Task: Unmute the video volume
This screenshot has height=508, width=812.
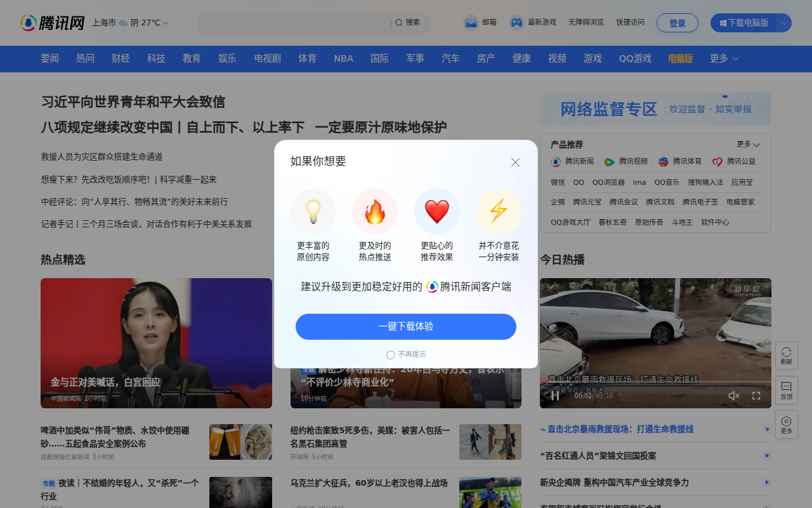Action: coord(734,396)
